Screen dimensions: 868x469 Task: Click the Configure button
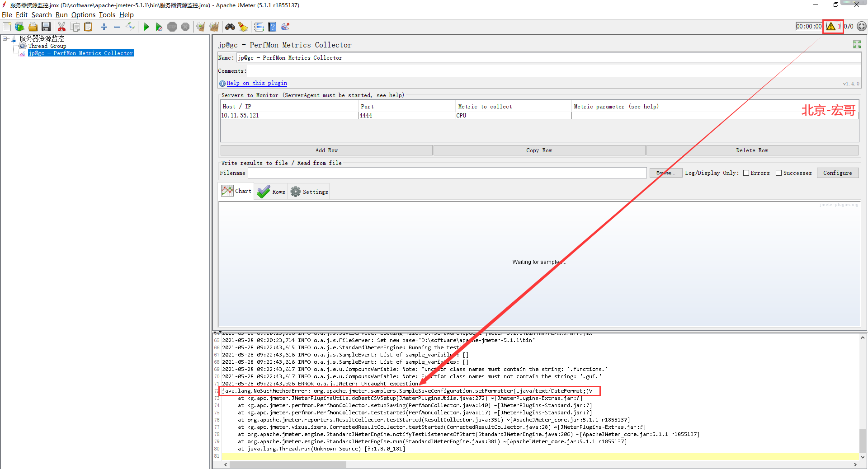pyautogui.click(x=838, y=173)
